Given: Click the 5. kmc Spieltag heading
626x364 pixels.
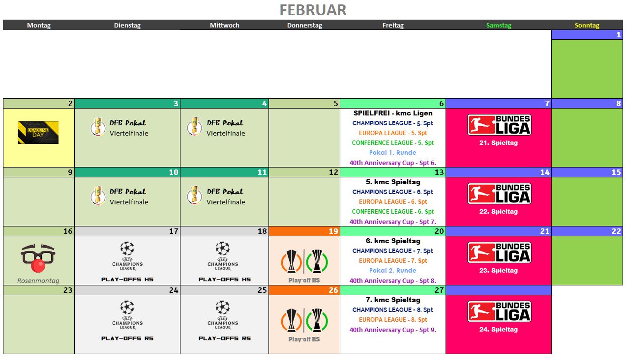Looking at the screenshot, I should pyautogui.click(x=392, y=182).
